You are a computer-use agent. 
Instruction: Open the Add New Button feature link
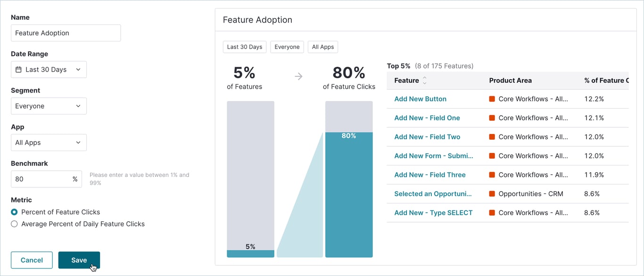tap(420, 99)
